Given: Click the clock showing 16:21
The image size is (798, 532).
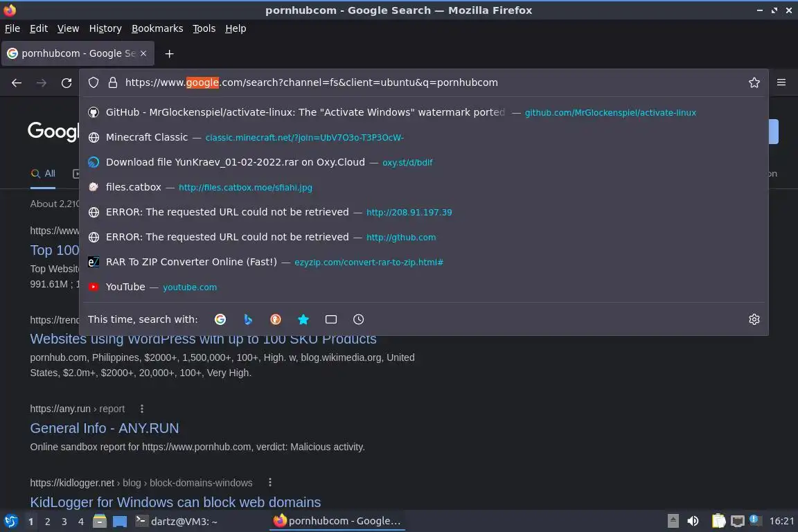Looking at the screenshot, I should tap(781, 522).
